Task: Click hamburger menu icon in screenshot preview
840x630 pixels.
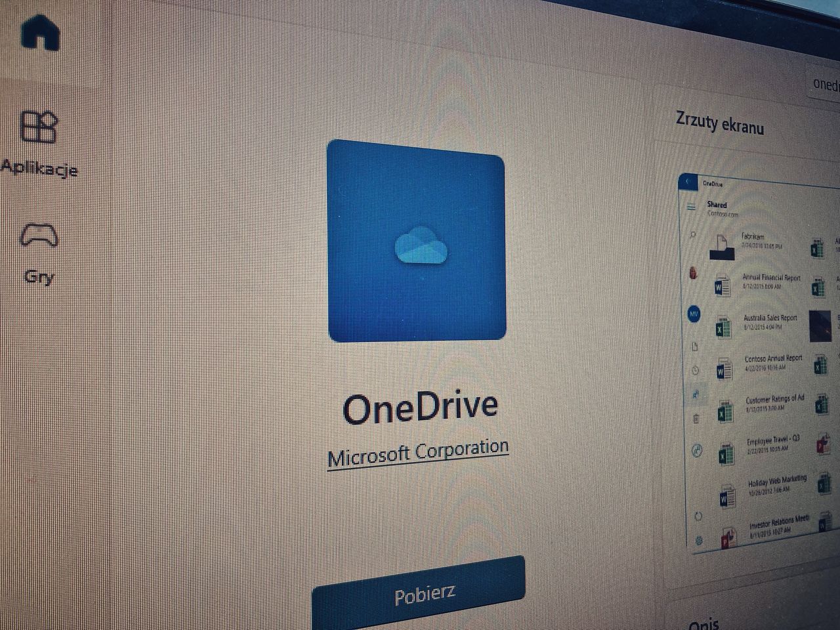Action: tap(690, 207)
